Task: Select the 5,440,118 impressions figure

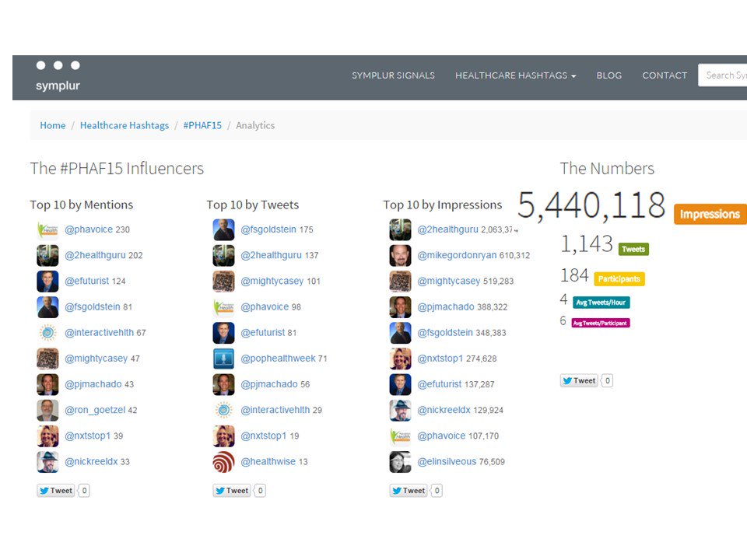Action: (591, 205)
